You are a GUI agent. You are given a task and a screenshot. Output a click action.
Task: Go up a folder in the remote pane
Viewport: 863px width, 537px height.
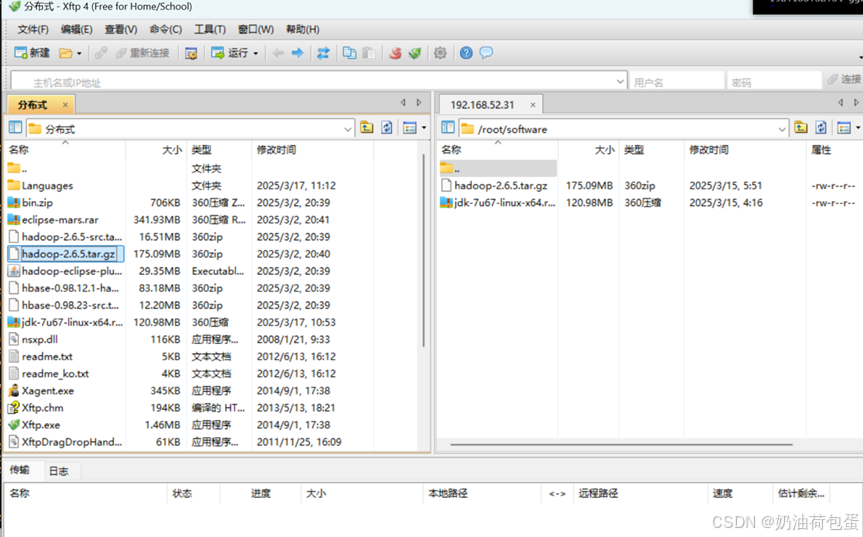pos(801,128)
